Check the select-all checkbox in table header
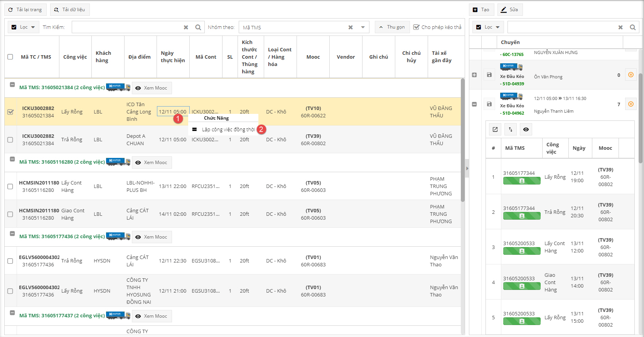This screenshot has width=644, height=337. click(x=10, y=57)
